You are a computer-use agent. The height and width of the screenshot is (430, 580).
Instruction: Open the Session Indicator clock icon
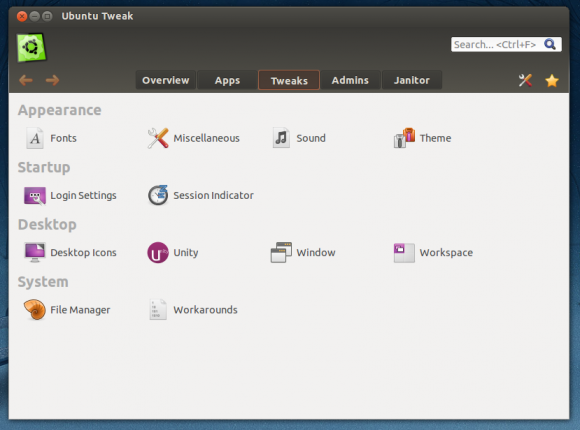(158, 195)
